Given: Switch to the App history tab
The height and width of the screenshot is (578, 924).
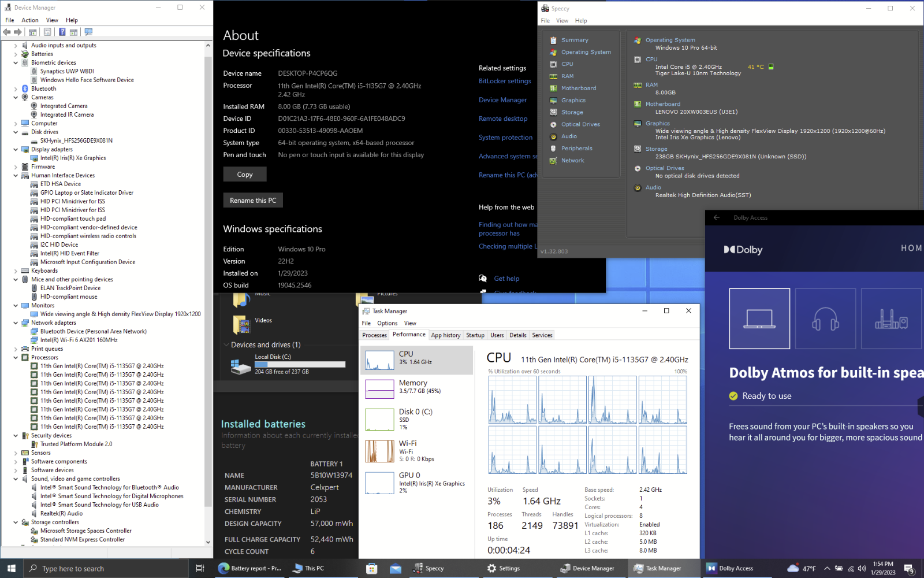Looking at the screenshot, I should [x=446, y=335].
